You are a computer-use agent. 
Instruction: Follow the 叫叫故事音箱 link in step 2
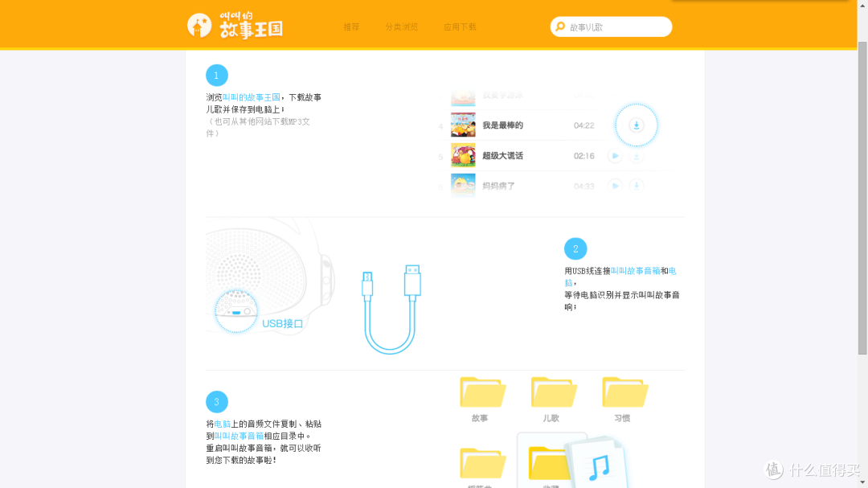[x=636, y=271]
